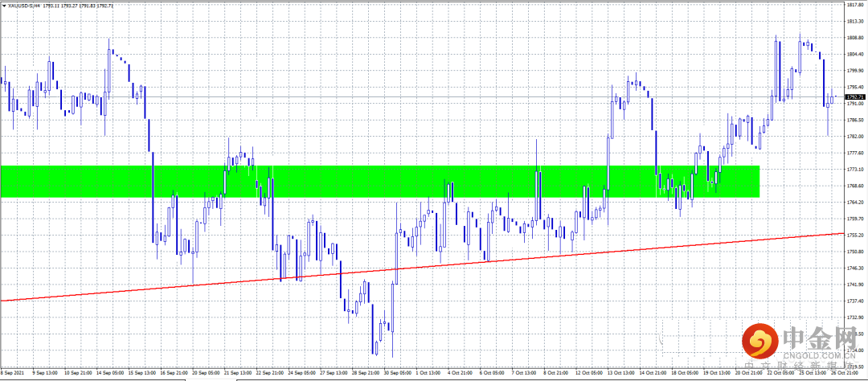The height and width of the screenshot is (381, 868).
Task: Open the chart dropdown arrow beside XAUUSD-S
Action: [5, 5]
